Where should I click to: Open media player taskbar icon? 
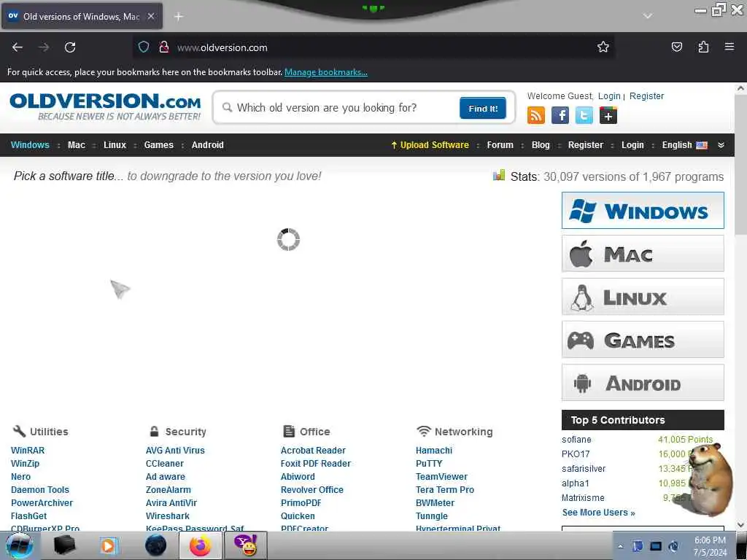pos(109,545)
